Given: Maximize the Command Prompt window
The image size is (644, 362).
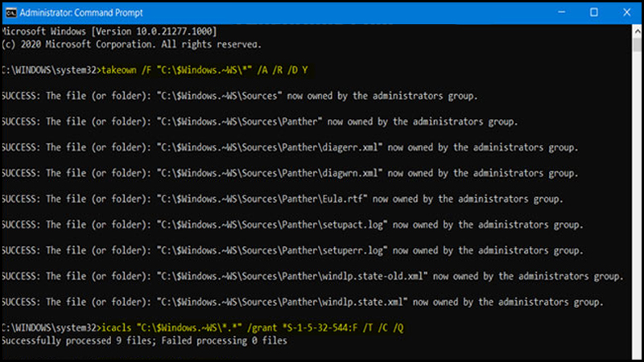Looking at the screenshot, I should tap(594, 12).
